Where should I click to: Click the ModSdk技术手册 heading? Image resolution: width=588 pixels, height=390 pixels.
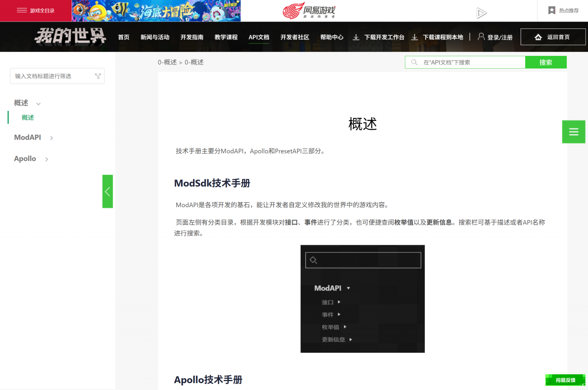point(212,183)
